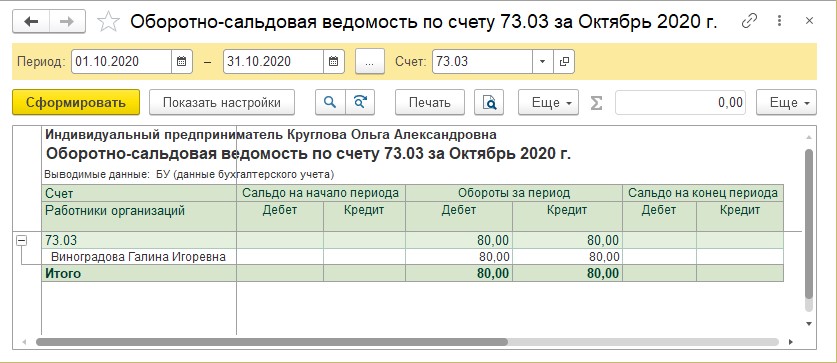Select the 73.03 account row cell
Viewport: 837px width, 363px height.
[x=139, y=240]
